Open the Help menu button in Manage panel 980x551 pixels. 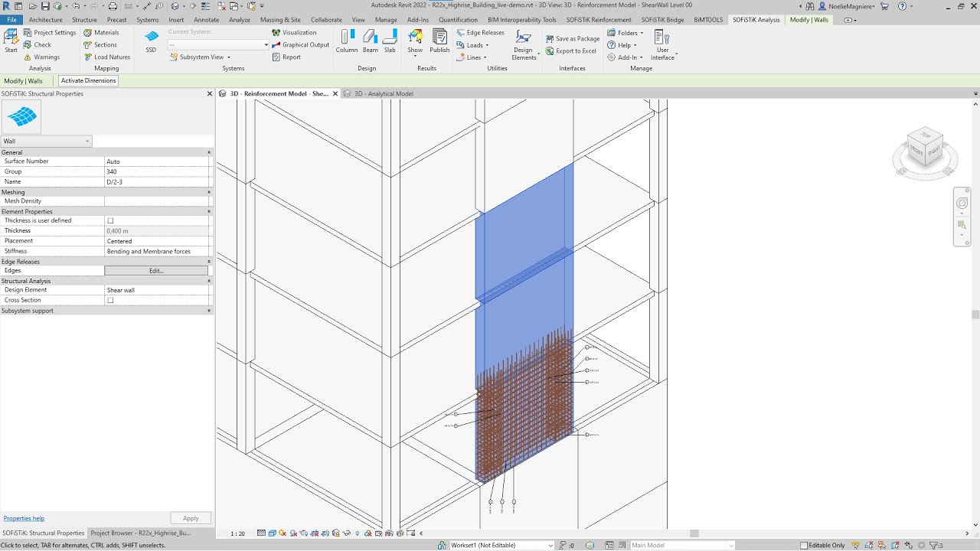tap(622, 45)
